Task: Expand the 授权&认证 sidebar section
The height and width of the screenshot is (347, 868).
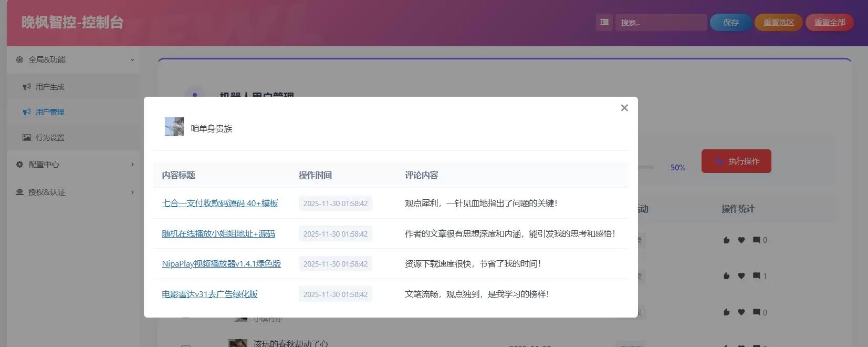Action: pos(74,192)
